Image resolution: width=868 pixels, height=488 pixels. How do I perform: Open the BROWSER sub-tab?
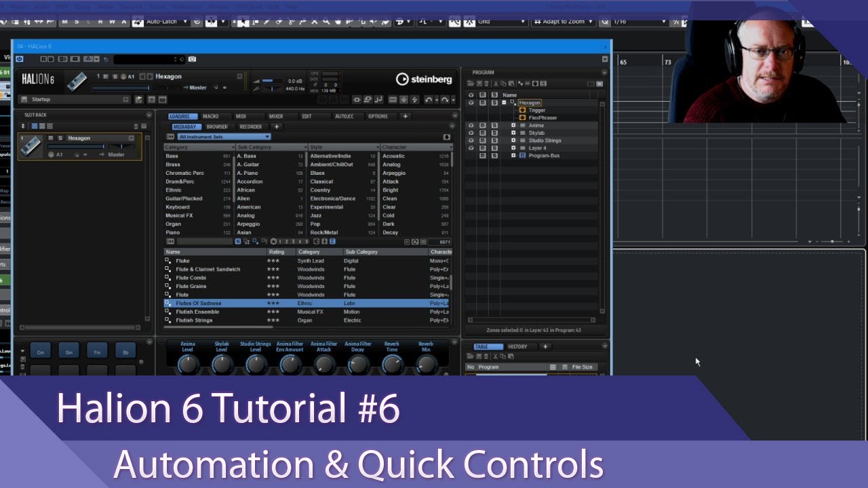click(217, 127)
